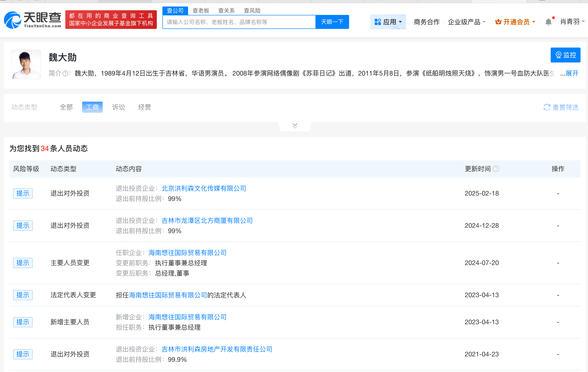Open the 北京洪利森文化传媒有限公司 company link
Screen dimensions: 588x372
(x=204, y=188)
